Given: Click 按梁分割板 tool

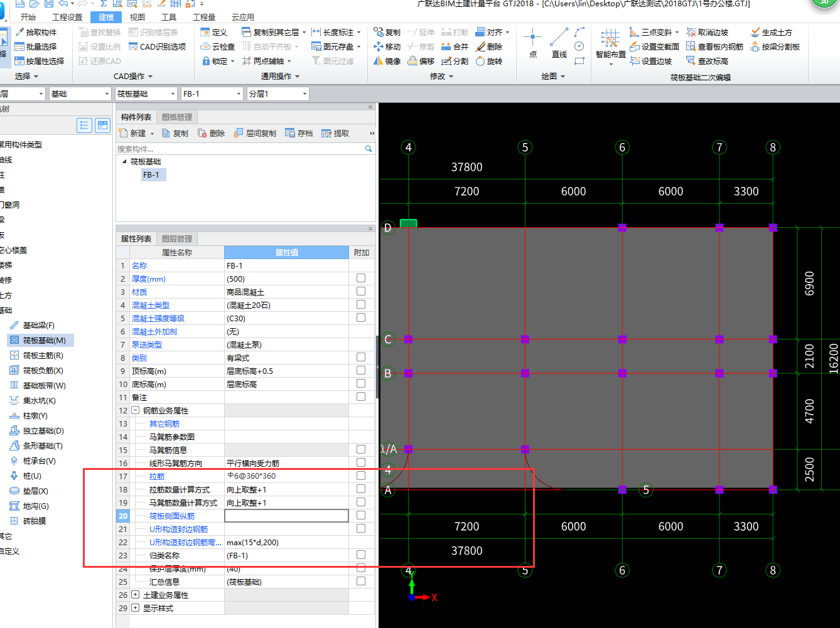Looking at the screenshot, I should point(775,46).
